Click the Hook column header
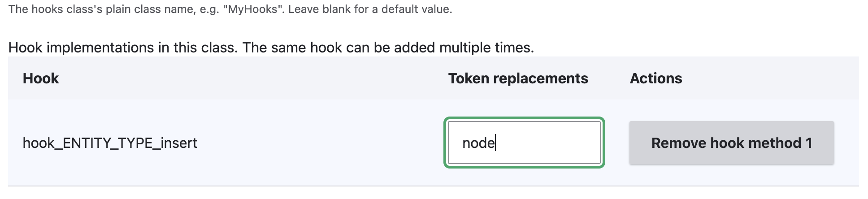Image resolution: width=868 pixels, height=199 pixels. (41, 78)
